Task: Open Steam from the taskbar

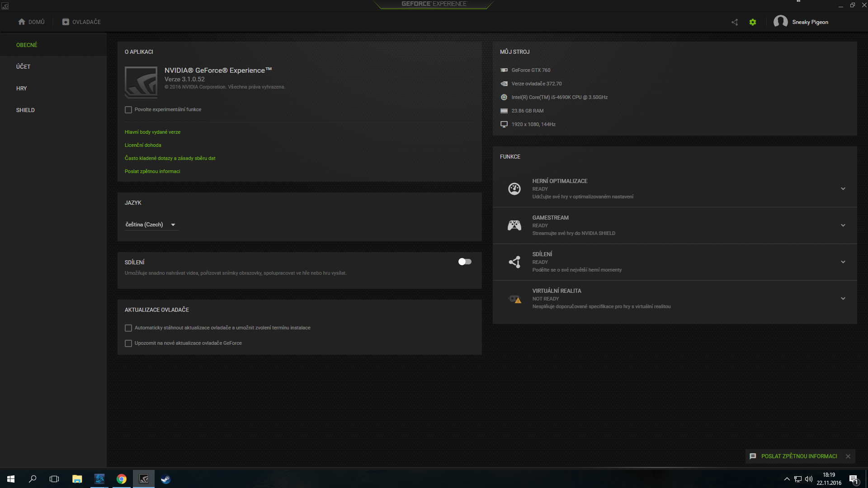Action: pos(165,479)
